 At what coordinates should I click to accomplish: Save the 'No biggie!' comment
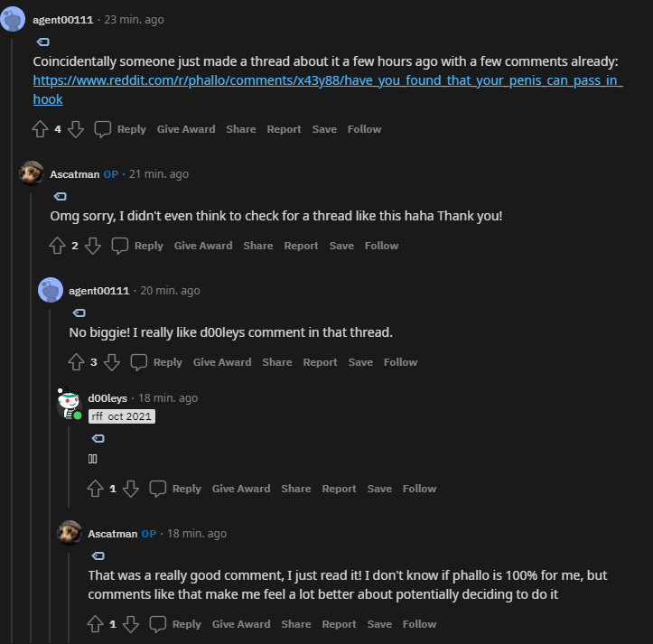click(360, 362)
